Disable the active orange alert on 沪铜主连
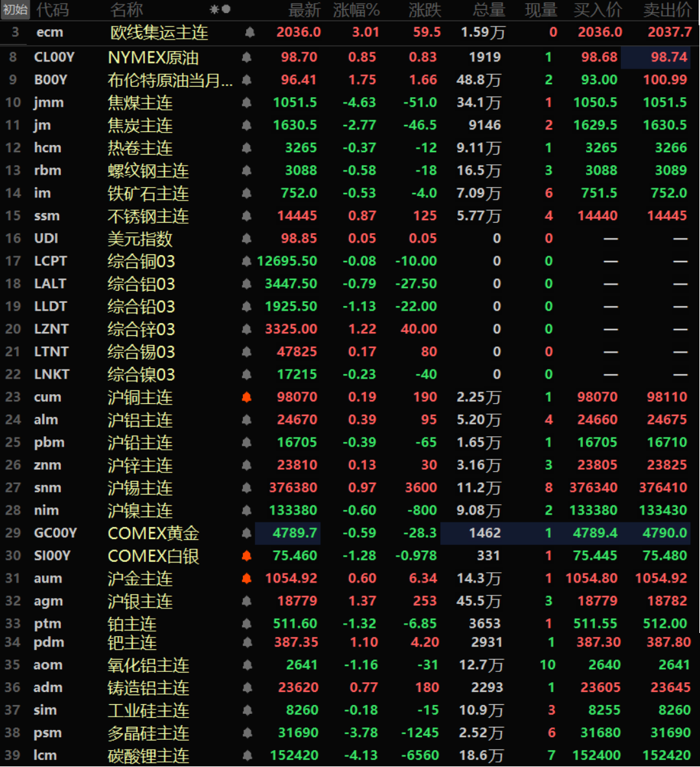This screenshot has height=767, width=700. pos(246,397)
